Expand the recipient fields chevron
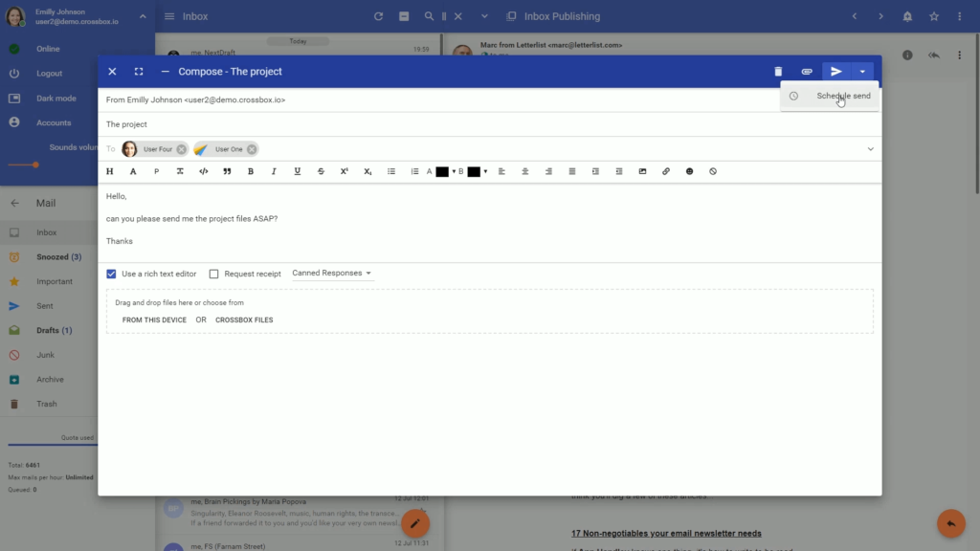 (870, 149)
